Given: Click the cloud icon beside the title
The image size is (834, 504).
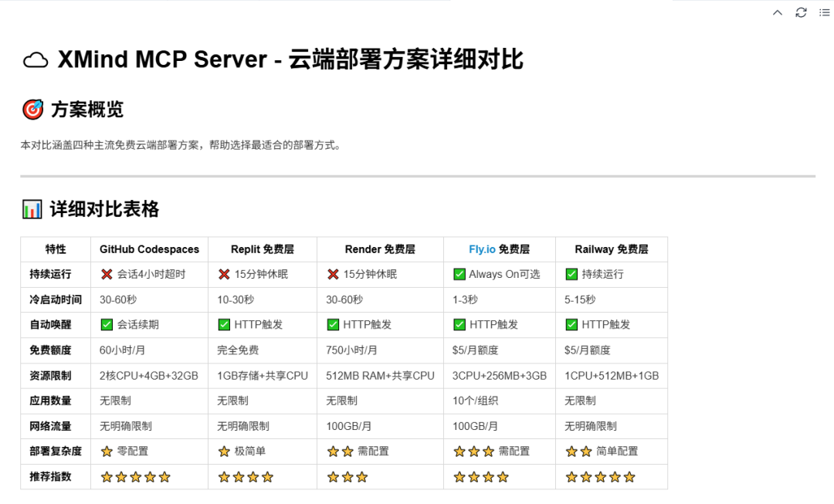Looking at the screenshot, I should pyautogui.click(x=35, y=61).
